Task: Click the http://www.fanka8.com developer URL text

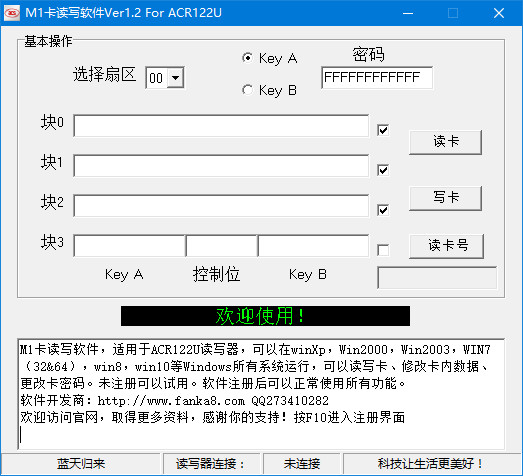Action: [171, 400]
